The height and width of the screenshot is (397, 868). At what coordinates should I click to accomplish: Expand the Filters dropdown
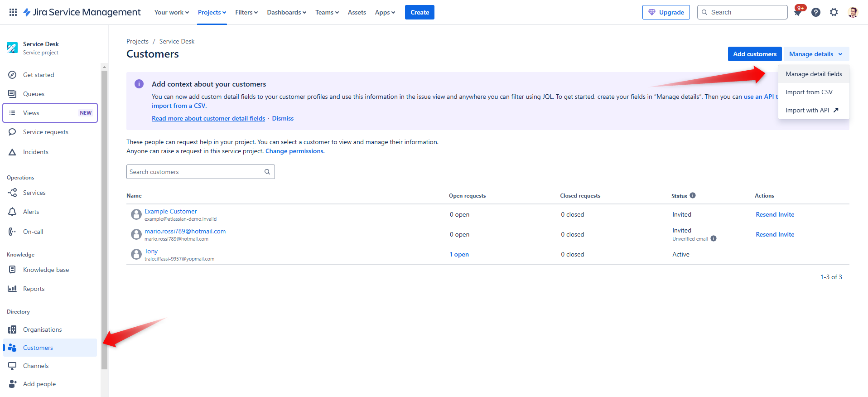coord(246,12)
